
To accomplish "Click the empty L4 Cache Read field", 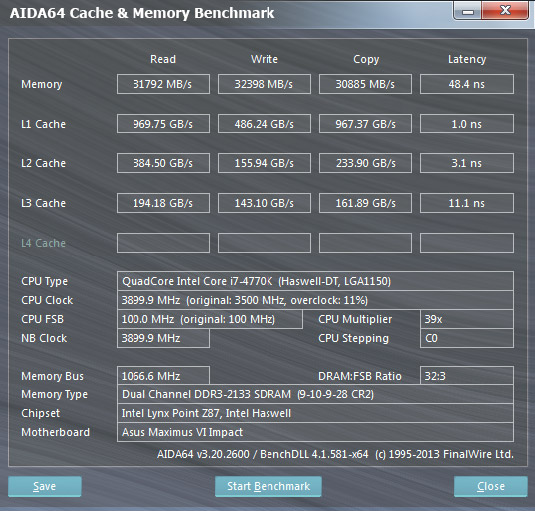I will click(163, 243).
